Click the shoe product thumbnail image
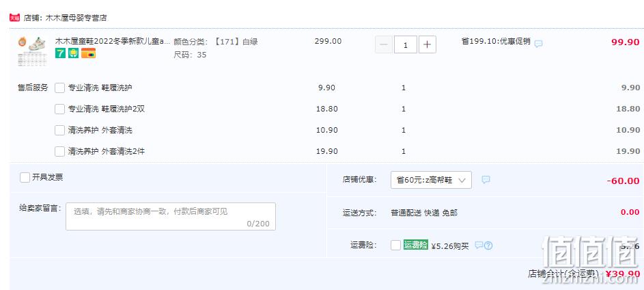 pos(31,51)
